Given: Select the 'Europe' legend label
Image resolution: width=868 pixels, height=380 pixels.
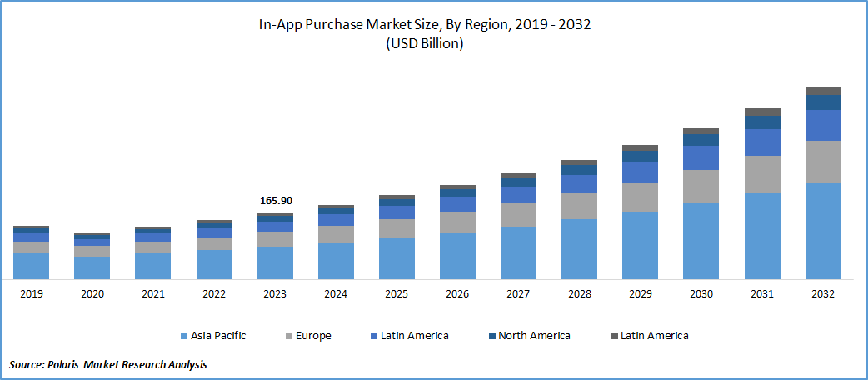Looking at the screenshot, I should click(313, 336).
